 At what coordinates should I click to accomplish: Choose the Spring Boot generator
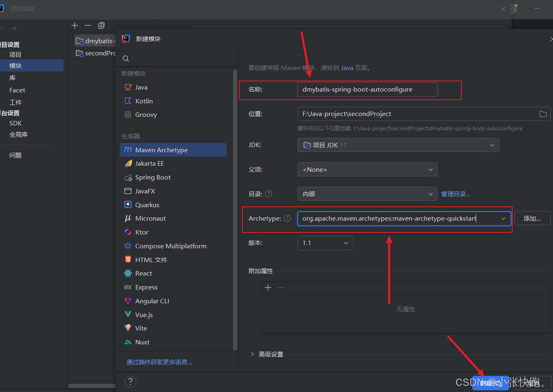click(x=173, y=177)
